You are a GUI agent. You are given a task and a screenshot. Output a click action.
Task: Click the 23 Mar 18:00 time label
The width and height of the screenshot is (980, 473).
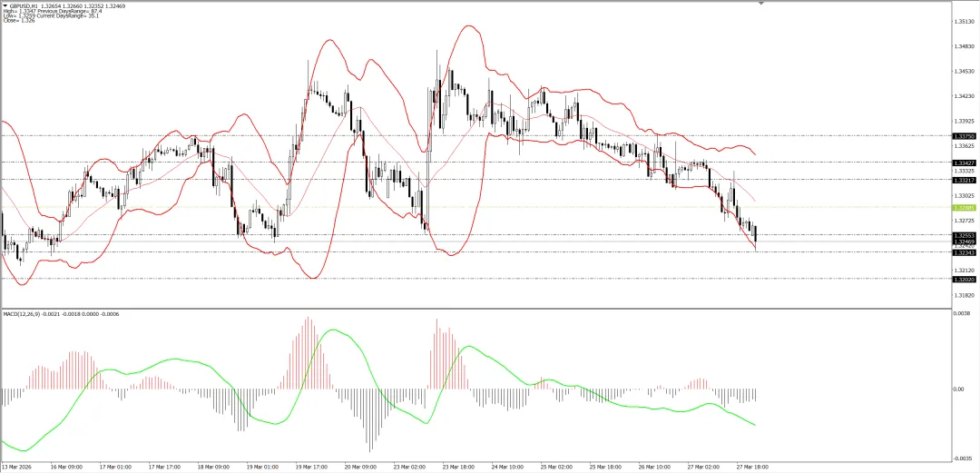coord(459,467)
